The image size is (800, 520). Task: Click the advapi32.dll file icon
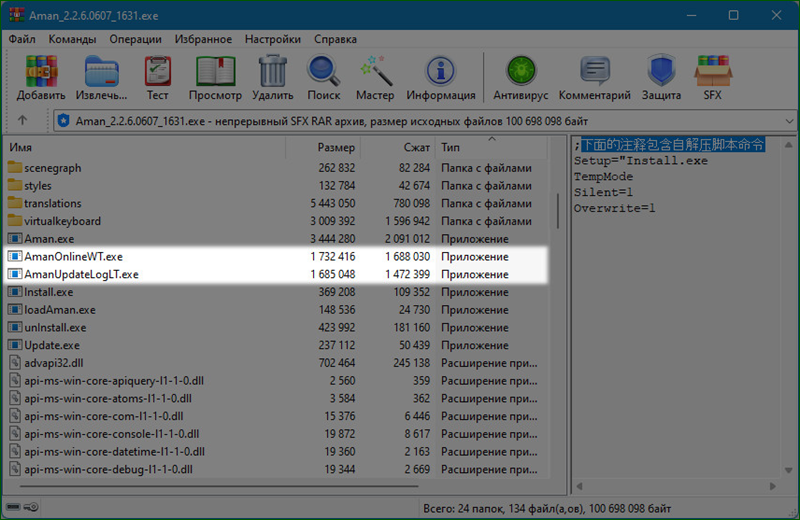(15, 363)
